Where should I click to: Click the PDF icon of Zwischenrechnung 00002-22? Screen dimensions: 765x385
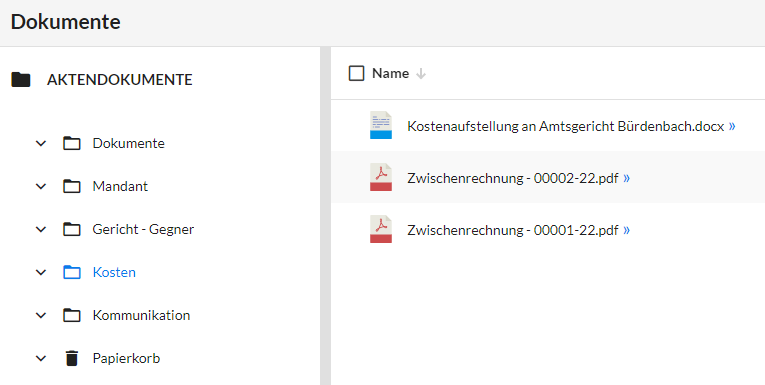tap(381, 177)
